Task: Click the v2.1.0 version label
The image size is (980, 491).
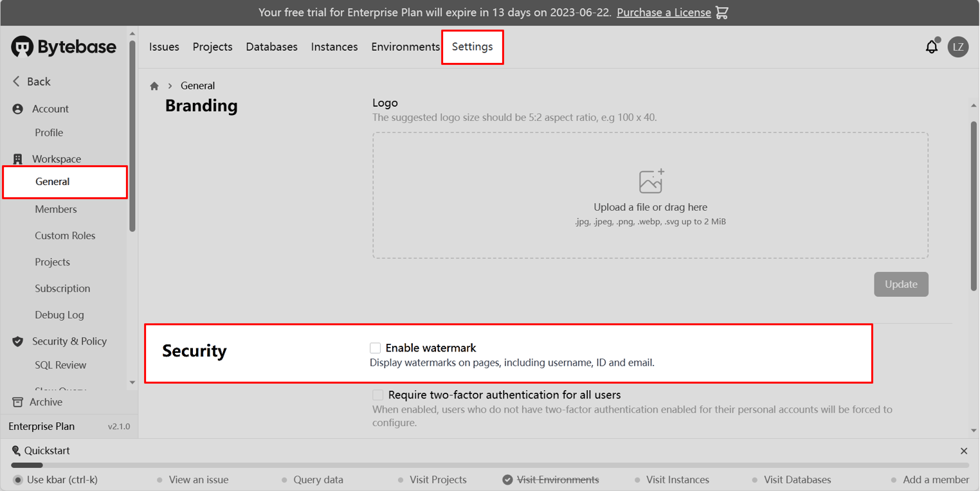Action: tap(119, 427)
